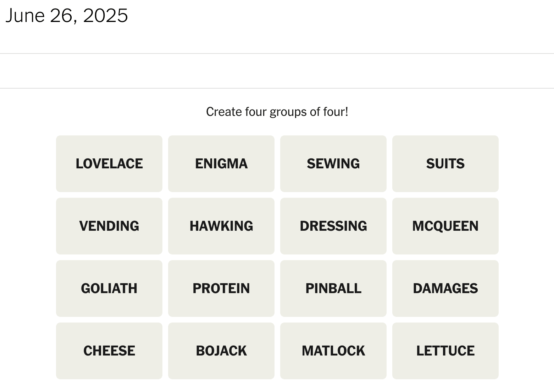Select the MATLOCK tile
The image size is (554, 392).
click(x=333, y=351)
